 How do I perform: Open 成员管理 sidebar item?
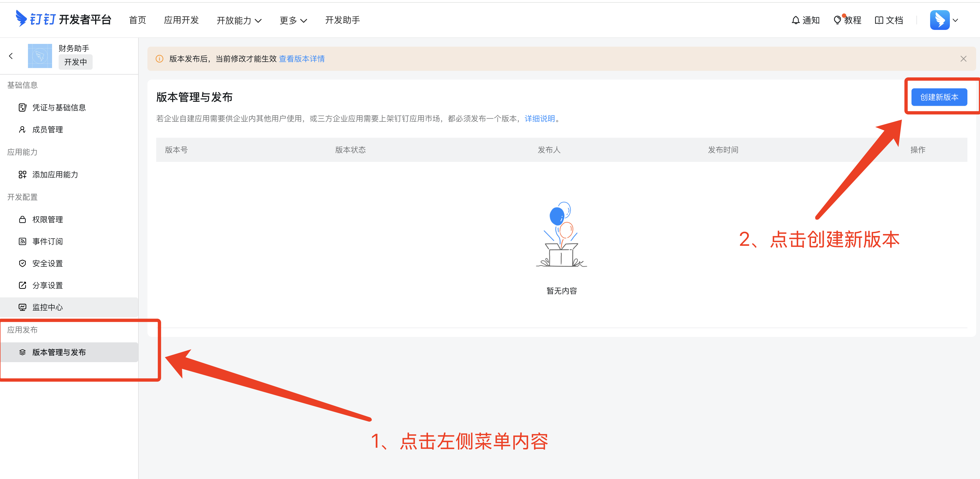(47, 130)
